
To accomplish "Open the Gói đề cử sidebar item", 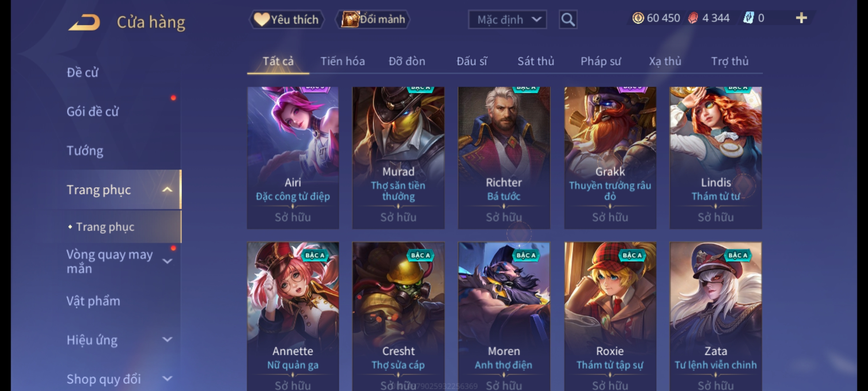I will [x=93, y=112].
